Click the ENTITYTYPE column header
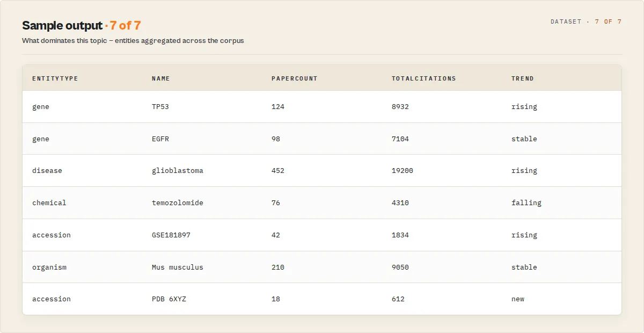The height and width of the screenshot is (333, 644). click(x=55, y=78)
